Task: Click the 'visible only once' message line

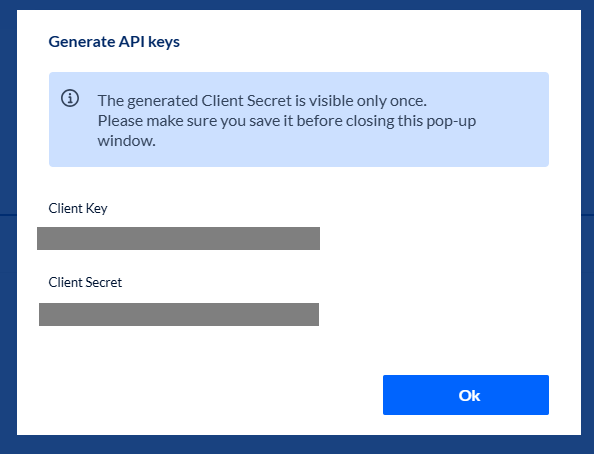Action: [x=262, y=101]
